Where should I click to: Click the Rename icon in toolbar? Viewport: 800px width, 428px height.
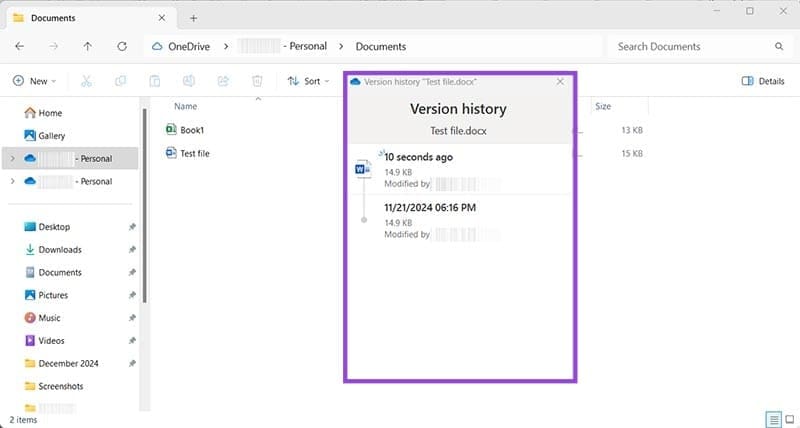pos(188,81)
